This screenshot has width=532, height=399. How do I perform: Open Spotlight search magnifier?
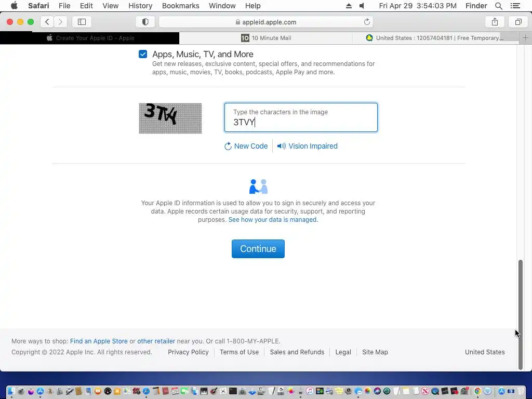(498, 6)
